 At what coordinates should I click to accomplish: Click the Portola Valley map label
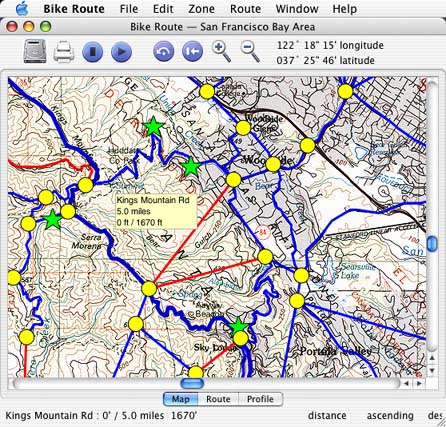[336, 351]
